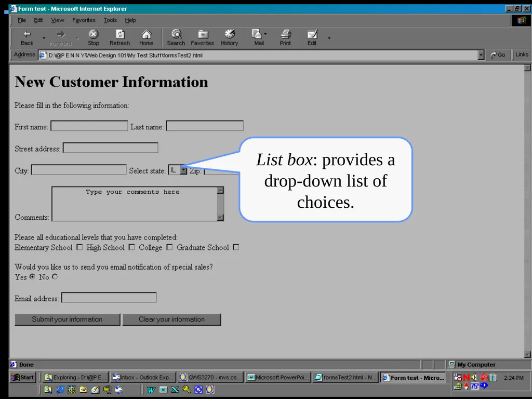Focus the Street address field
532x399 pixels.
[110, 148]
